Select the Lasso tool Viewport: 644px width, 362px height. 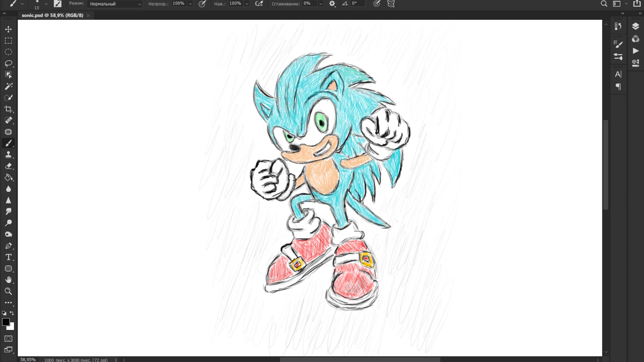tap(8, 63)
